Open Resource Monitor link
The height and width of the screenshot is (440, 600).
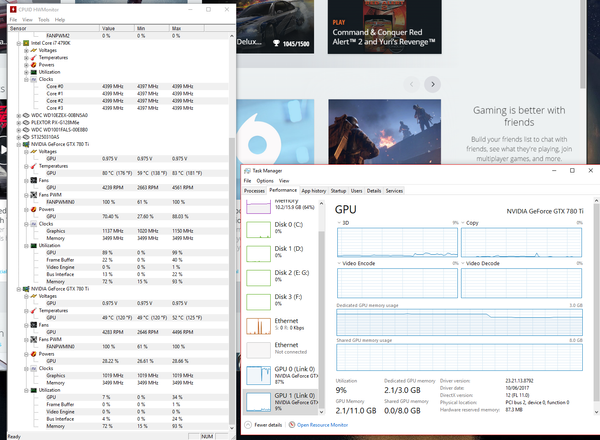point(322,425)
